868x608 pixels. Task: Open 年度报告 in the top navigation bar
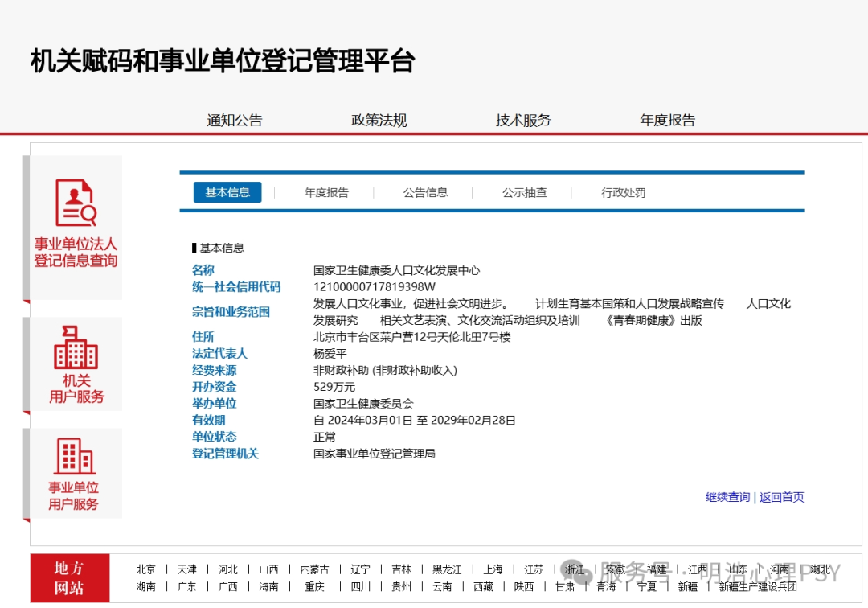[x=668, y=121]
